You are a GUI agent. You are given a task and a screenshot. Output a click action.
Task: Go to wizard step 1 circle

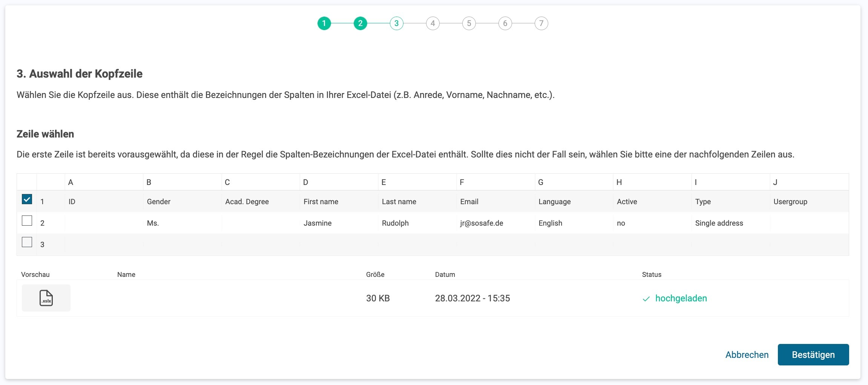point(324,23)
